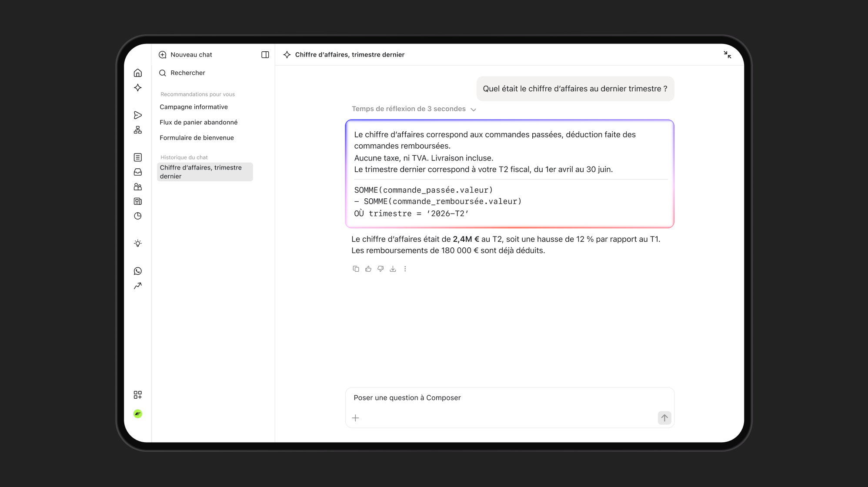The image size is (868, 487).
Task: Open the Campaigns paper plane icon
Action: (x=138, y=115)
